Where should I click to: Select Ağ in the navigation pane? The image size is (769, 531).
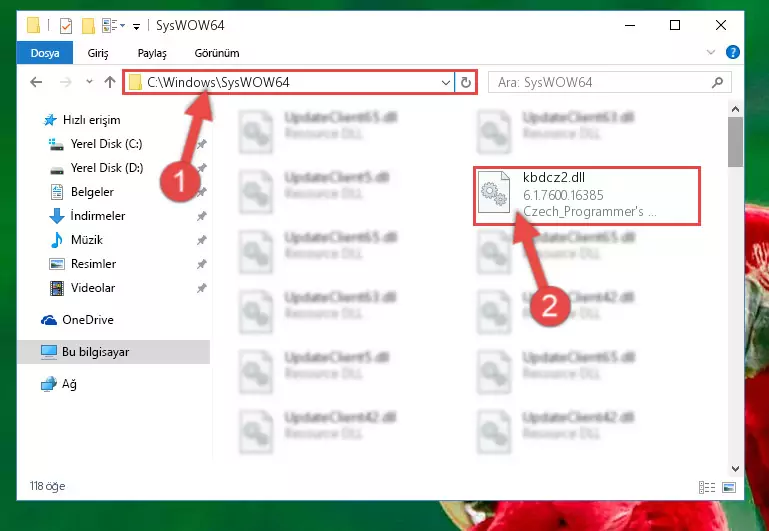pyautogui.click(x=69, y=384)
